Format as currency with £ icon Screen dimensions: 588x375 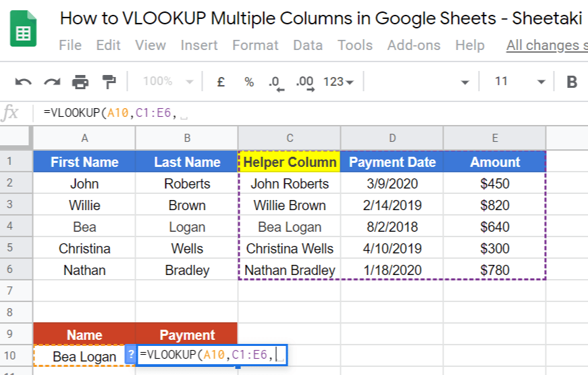tap(221, 82)
